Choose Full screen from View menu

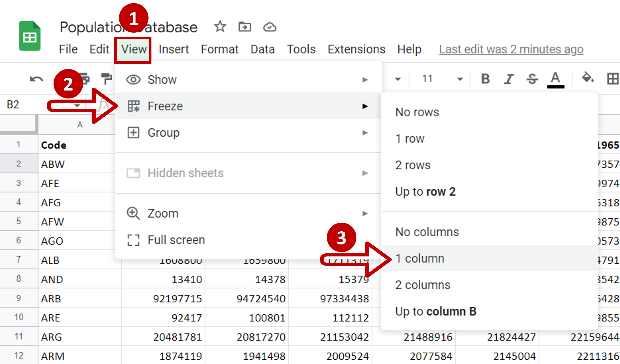tap(176, 240)
